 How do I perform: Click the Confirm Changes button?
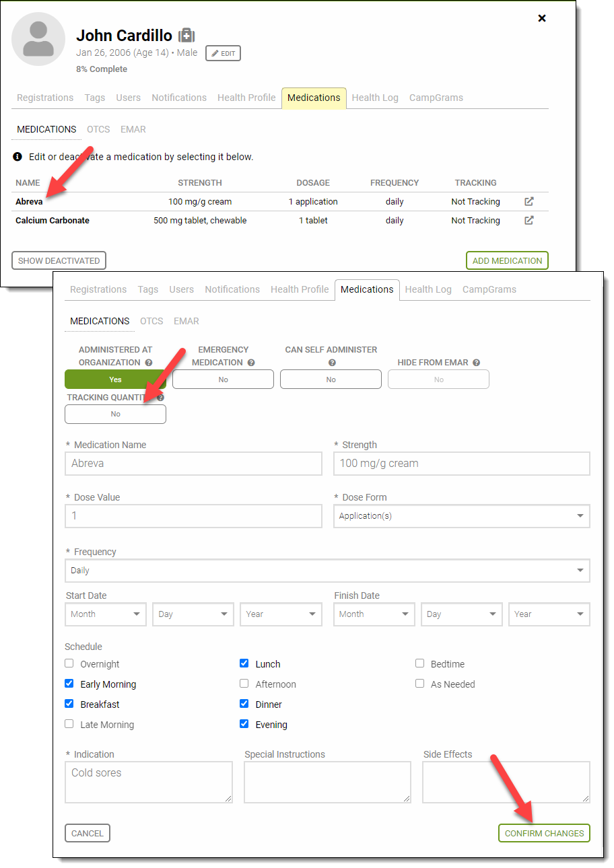point(544,833)
